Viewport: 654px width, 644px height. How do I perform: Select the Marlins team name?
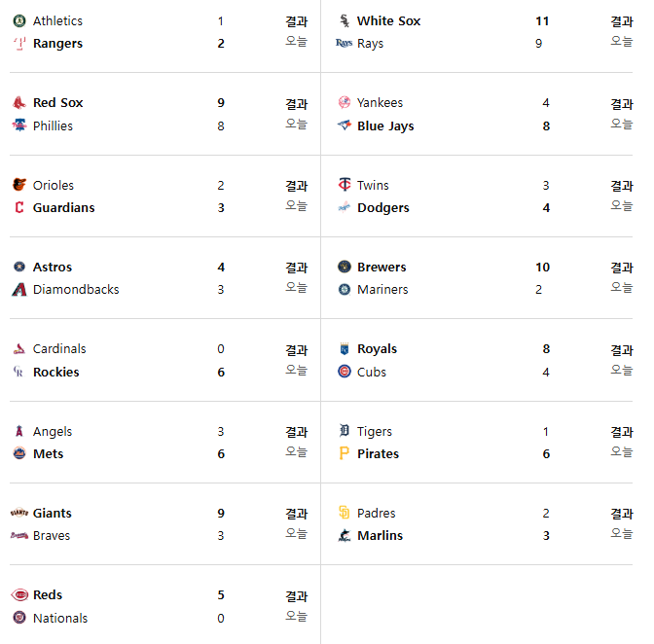(x=380, y=535)
